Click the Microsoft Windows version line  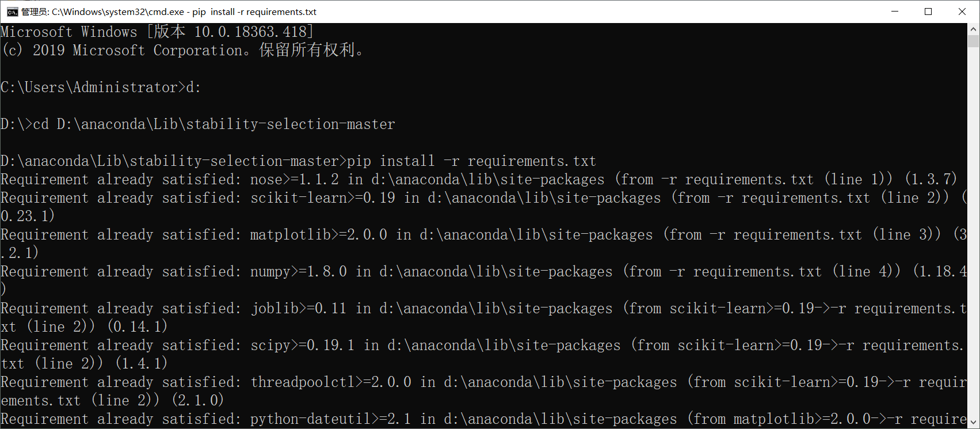click(x=155, y=32)
